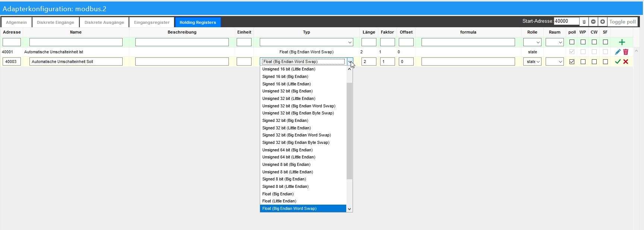644x230 pixels.
Task: Click the plus circle icon in the header bar
Action: 602,22
